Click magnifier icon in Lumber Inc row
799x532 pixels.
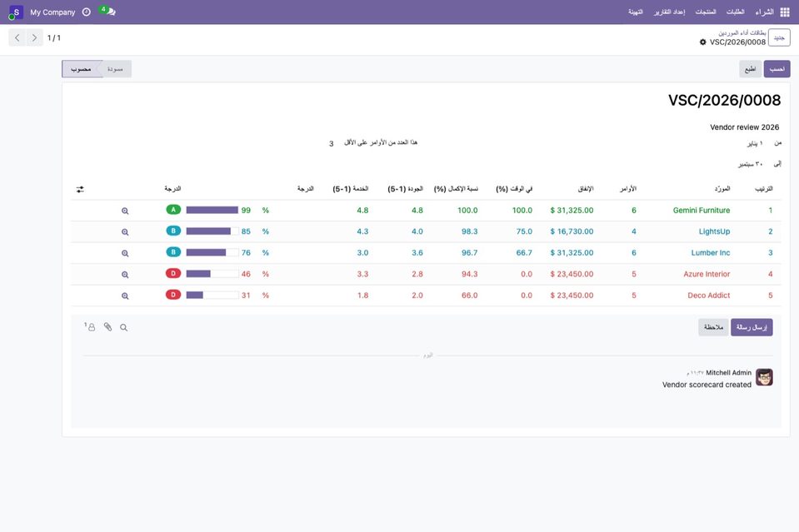pyautogui.click(x=125, y=254)
